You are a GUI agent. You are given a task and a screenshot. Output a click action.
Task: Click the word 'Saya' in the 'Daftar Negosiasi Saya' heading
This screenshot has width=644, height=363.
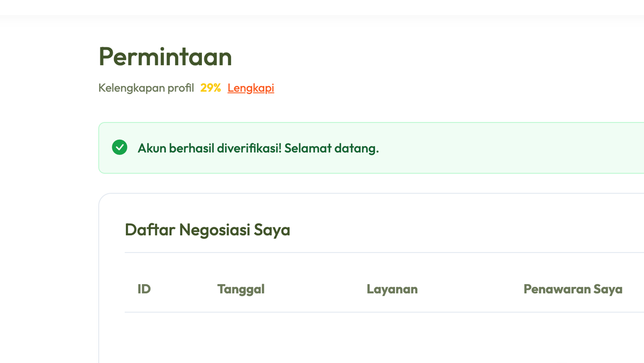pyautogui.click(x=272, y=230)
